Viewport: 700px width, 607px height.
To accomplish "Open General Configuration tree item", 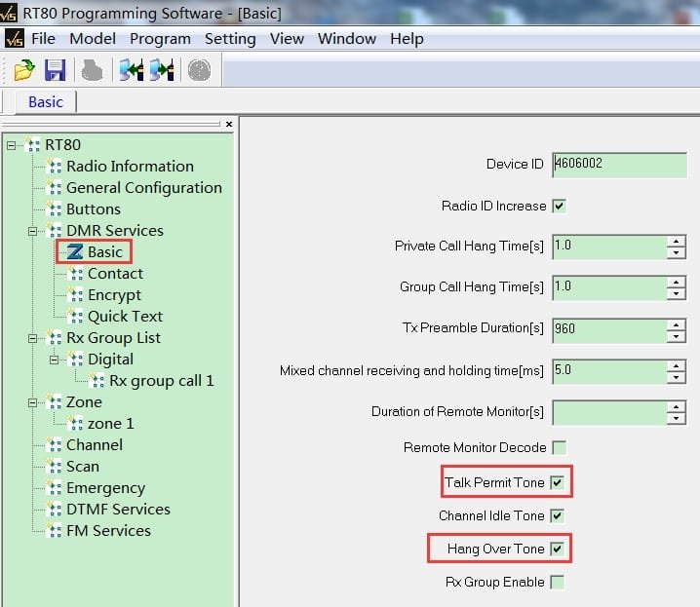I will tap(143, 188).
